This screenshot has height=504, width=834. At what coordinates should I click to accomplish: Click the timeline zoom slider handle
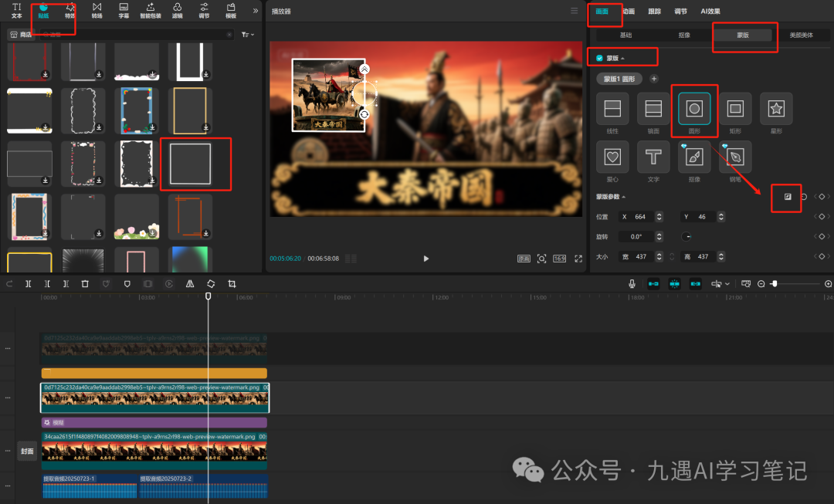(x=775, y=284)
